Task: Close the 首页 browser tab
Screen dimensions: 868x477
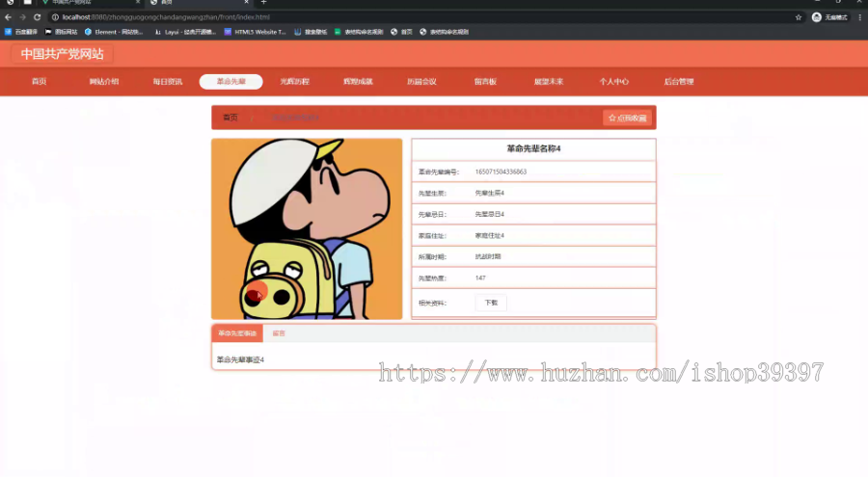Action: [246, 2]
